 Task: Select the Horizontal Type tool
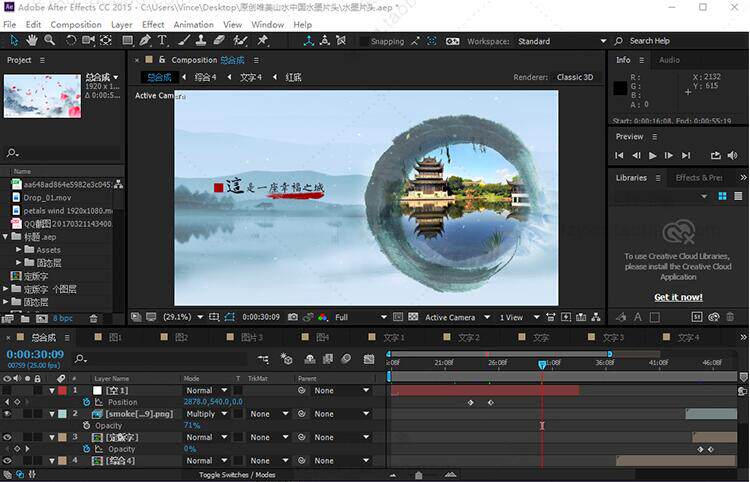pos(163,41)
